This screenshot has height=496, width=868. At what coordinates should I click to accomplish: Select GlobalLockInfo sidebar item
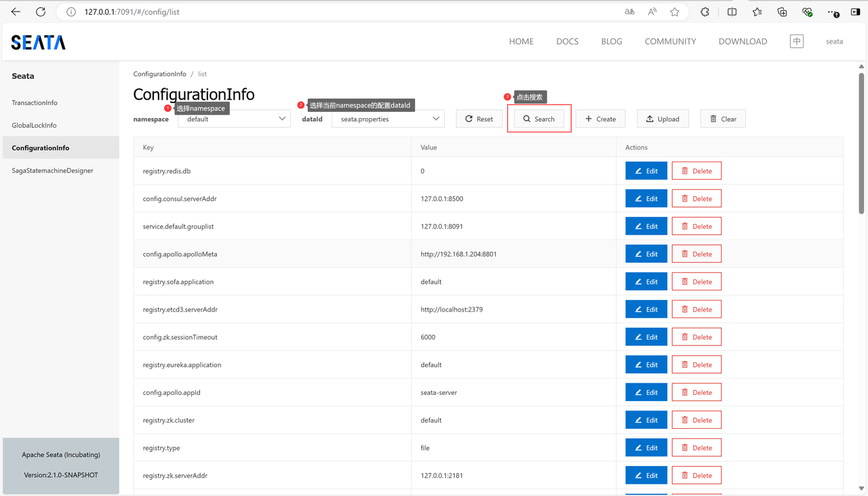(34, 126)
